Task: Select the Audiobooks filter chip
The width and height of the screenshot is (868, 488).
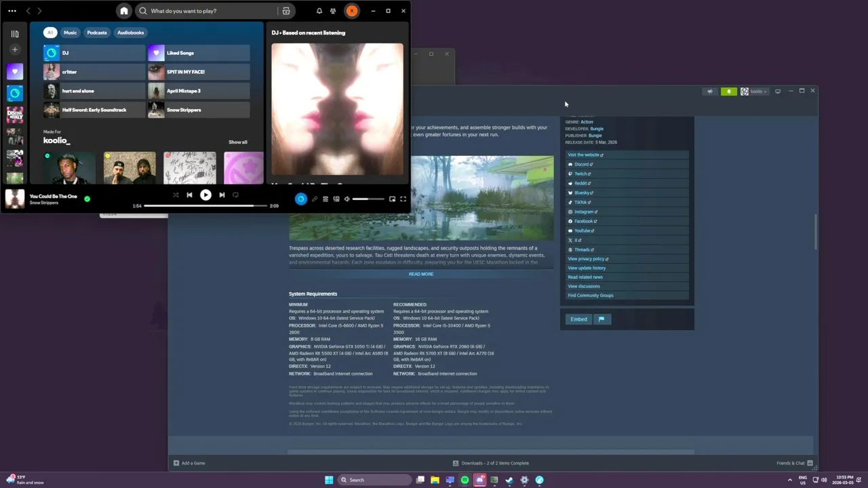Action: [x=130, y=33]
